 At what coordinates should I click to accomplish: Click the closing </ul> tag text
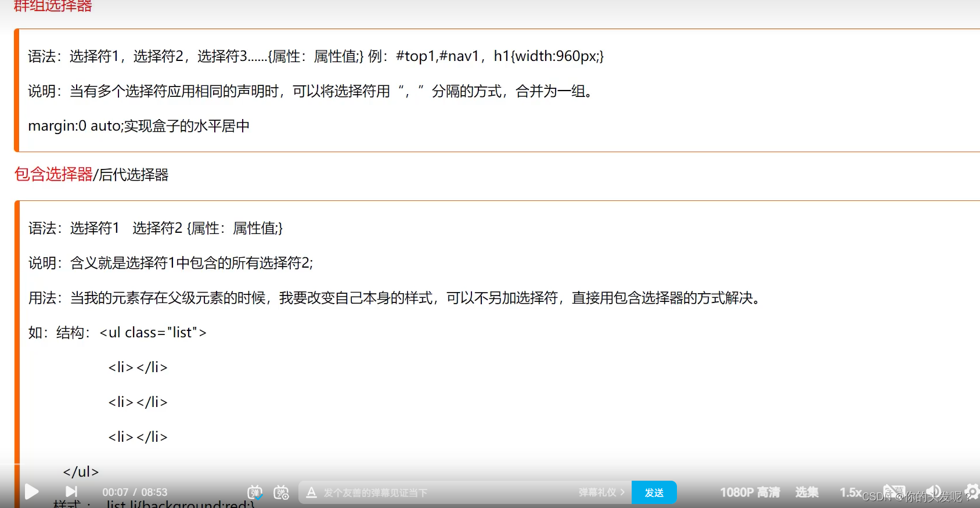(x=81, y=471)
